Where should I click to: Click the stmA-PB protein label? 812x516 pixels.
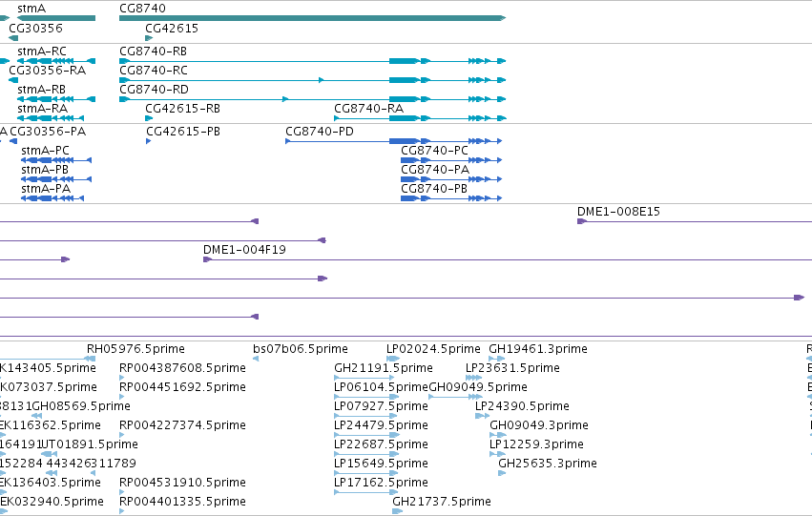pyautogui.click(x=45, y=170)
